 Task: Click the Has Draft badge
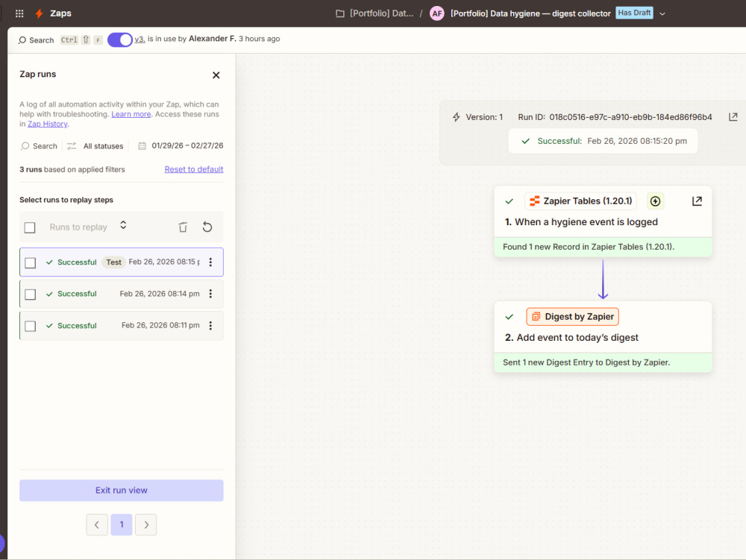pyautogui.click(x=634, y=13)
